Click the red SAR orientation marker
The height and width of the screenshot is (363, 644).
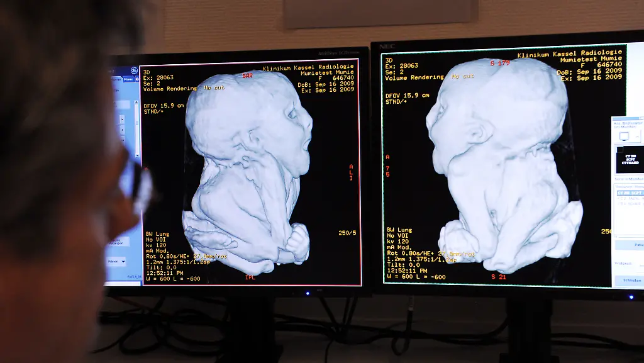(x=248, y=75)
